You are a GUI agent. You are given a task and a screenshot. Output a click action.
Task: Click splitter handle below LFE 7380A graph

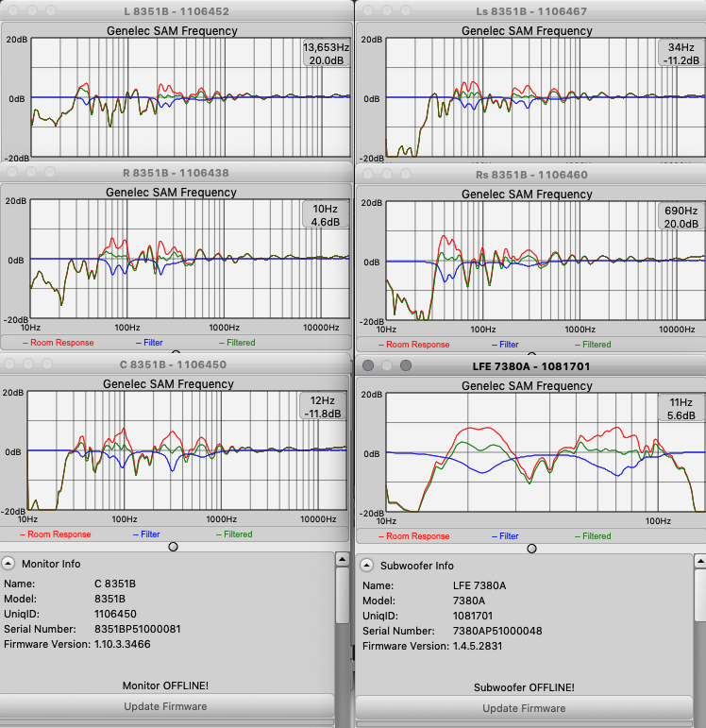click(x=532, y=549)
